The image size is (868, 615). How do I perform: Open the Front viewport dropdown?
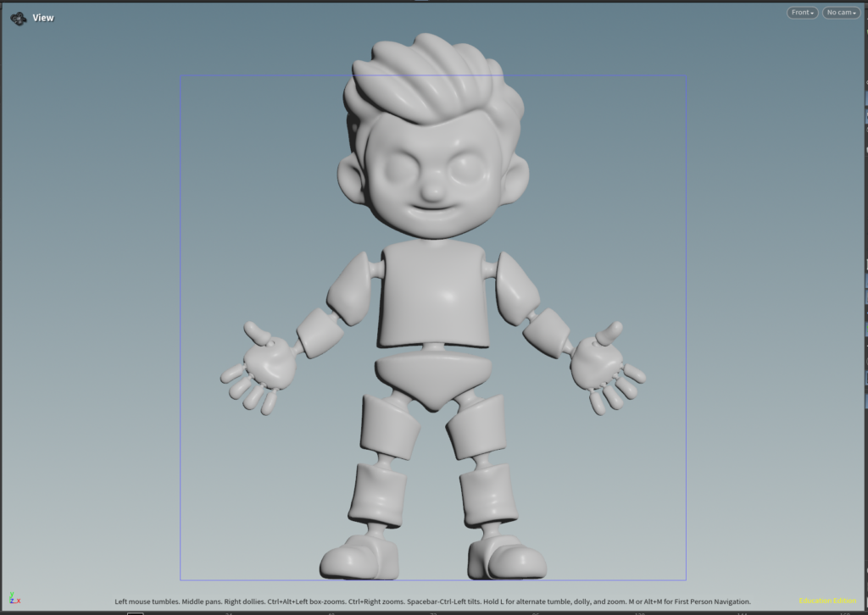pos(802,13)
